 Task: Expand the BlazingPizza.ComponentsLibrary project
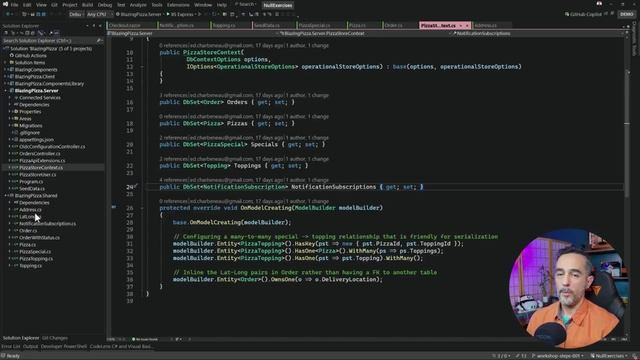coord(5,84)
